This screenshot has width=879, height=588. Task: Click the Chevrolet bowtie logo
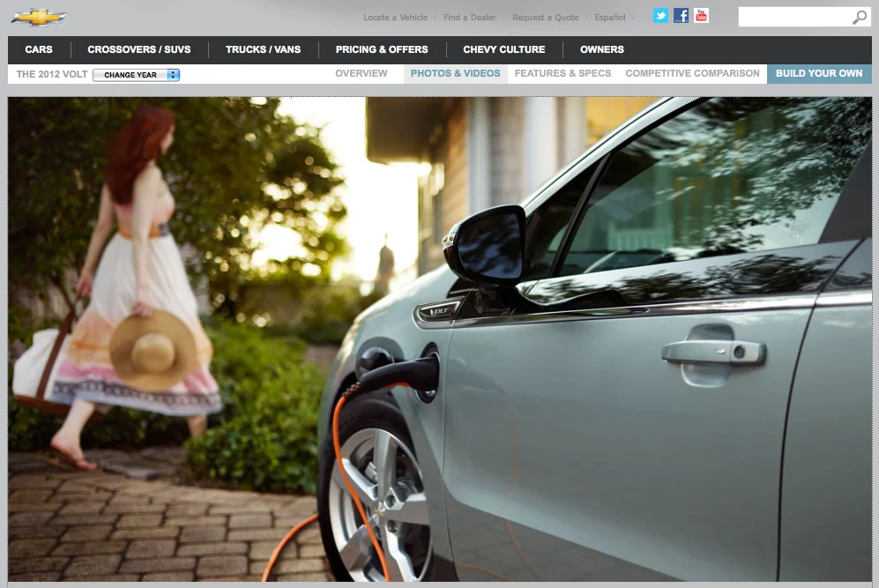pos(39,18)
